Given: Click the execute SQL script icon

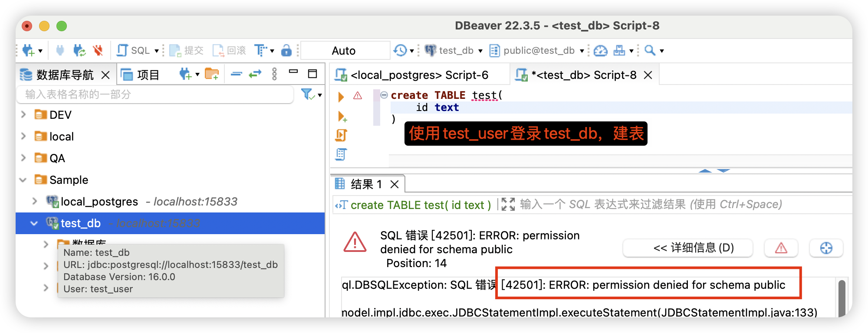Looking at the screenshot, I should point(341,135).
